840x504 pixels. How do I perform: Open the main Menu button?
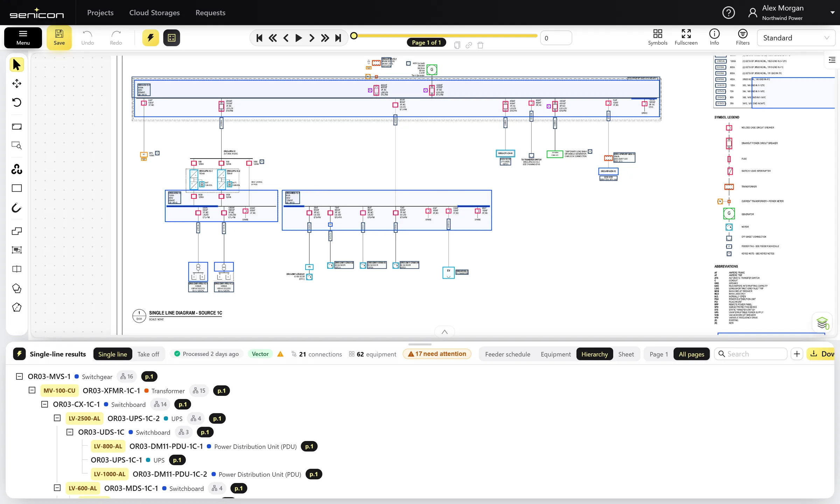[23, 37]
